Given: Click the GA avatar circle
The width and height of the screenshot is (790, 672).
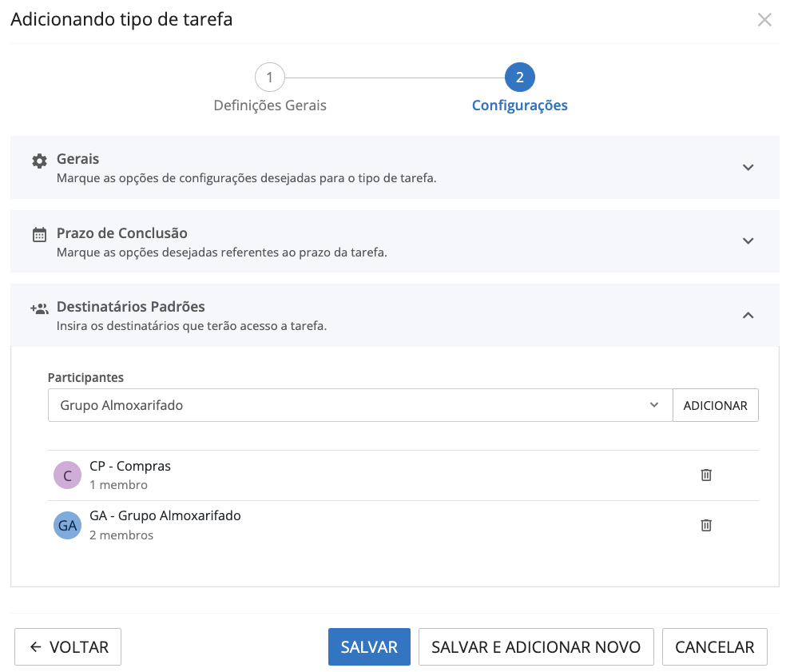Looking at the screenshot, I should tap(67, 525).
